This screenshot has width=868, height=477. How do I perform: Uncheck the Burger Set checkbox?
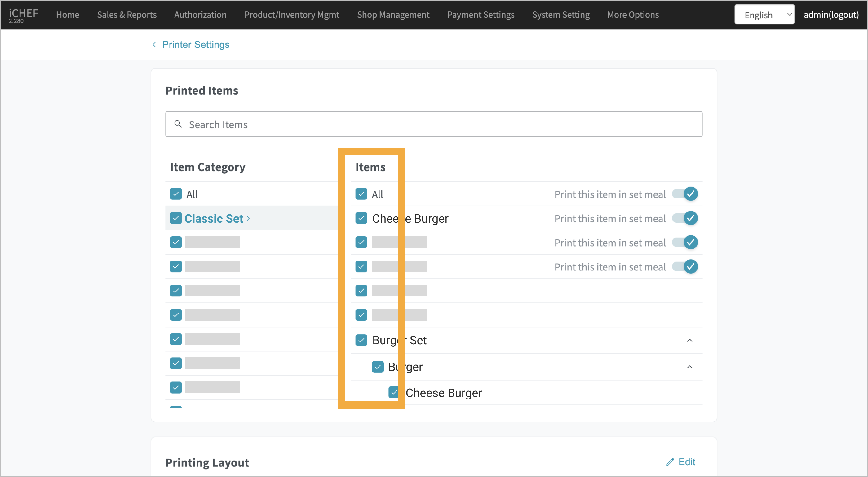click(361, 340)
